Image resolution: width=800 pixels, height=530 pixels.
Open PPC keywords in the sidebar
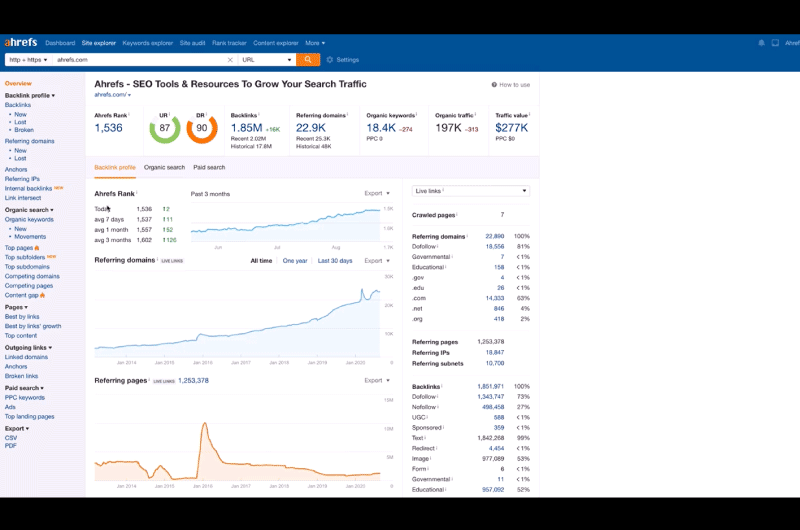click(x=24, y=397)
